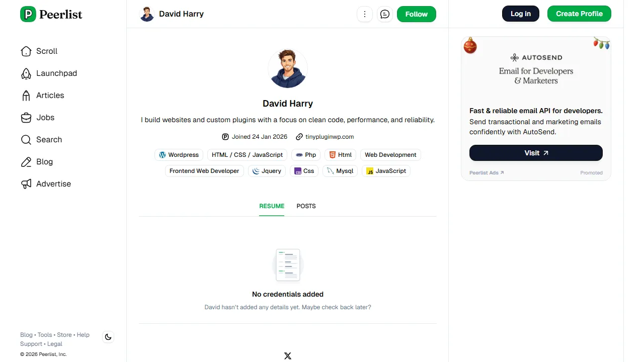Visit the AutoSend advertised site
The width and height of the screenshot is (644, 362).
click(x=535, y=153)
